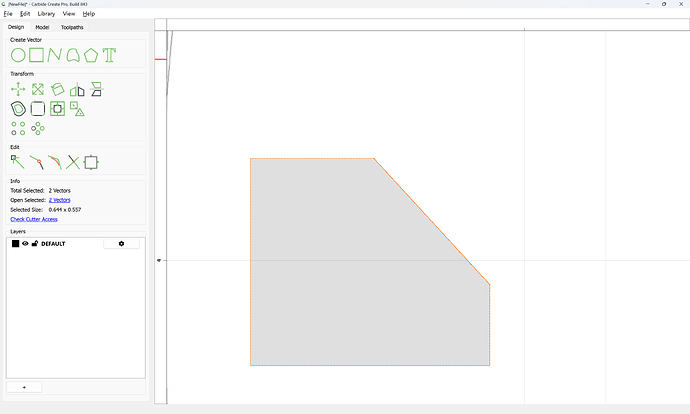Image resolution: width=690 pixels, height=414 pixels.
Task: Open the Library menu
Action: [x=46, y=14]
